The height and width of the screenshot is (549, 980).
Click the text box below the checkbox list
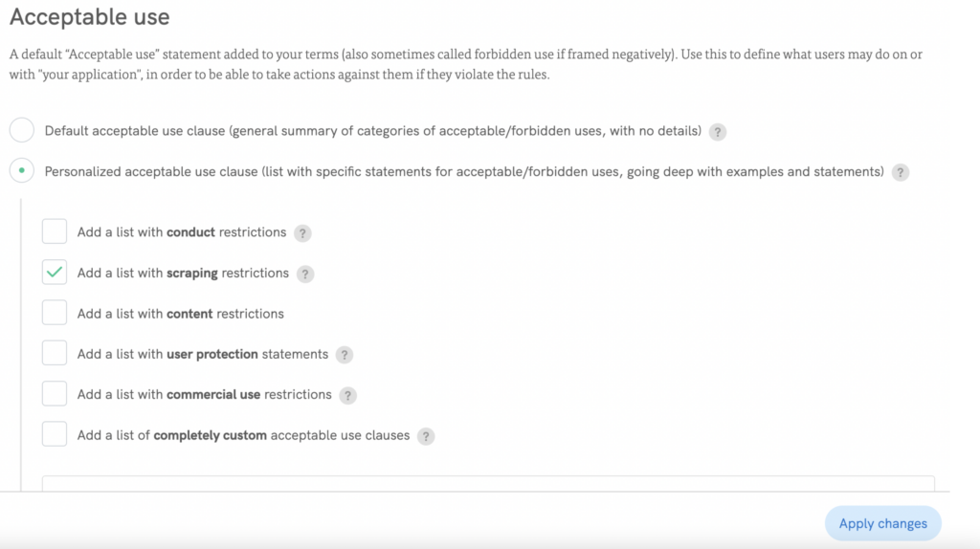pos(488,484)
